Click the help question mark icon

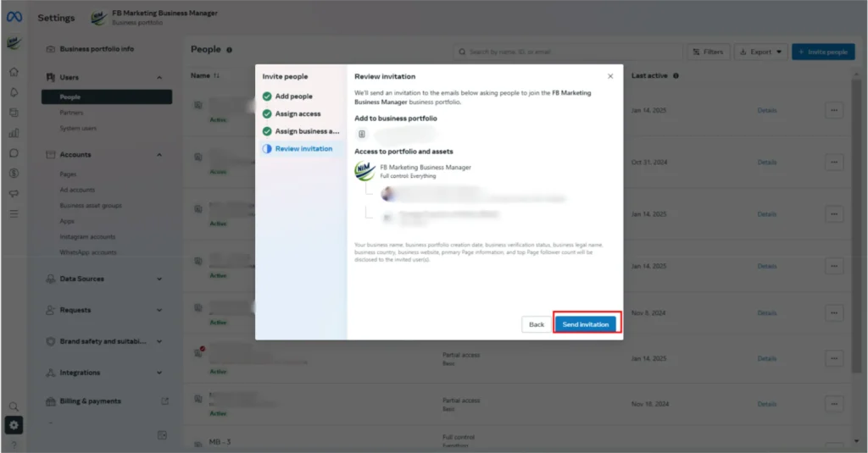pos(14,445)
